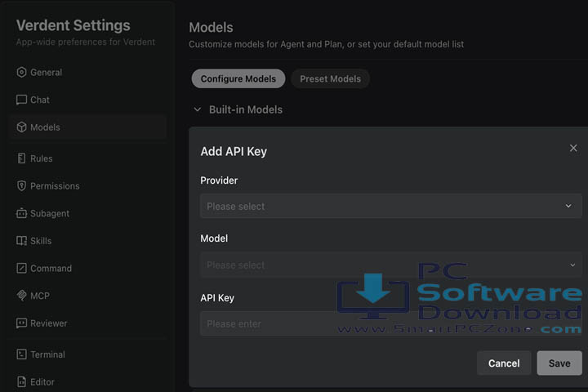Click the API Key field label
The width and height of the screenshot is (588, 392).
pos(217,298)
